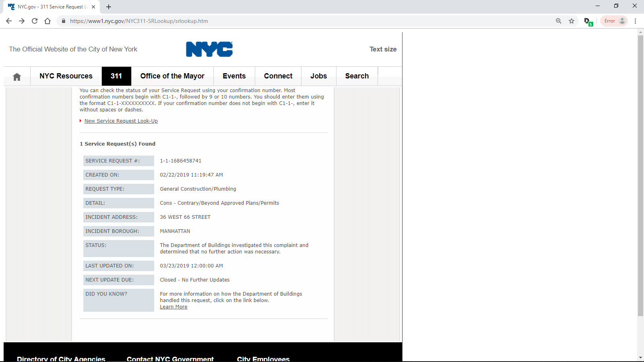Viewport: 644px width, 362px height.
Task: Select the NYC.gov 311 Service Request tab
Action: pos(52,7)
